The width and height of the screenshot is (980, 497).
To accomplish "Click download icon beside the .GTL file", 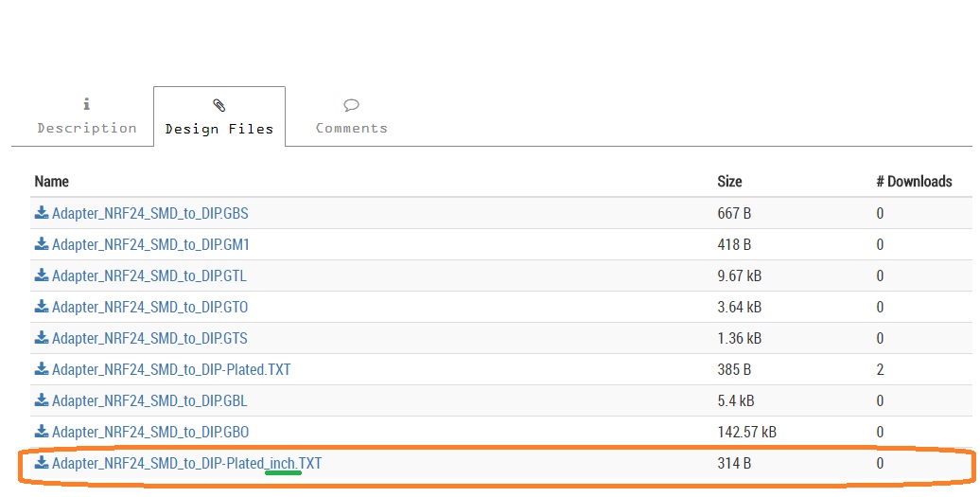I will pos(42,275).
